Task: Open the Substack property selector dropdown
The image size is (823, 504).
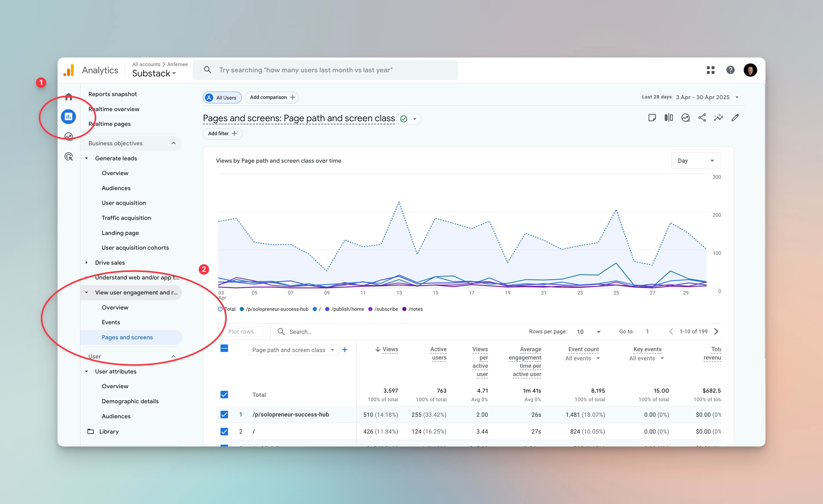Action: click(x=154, y=74)
